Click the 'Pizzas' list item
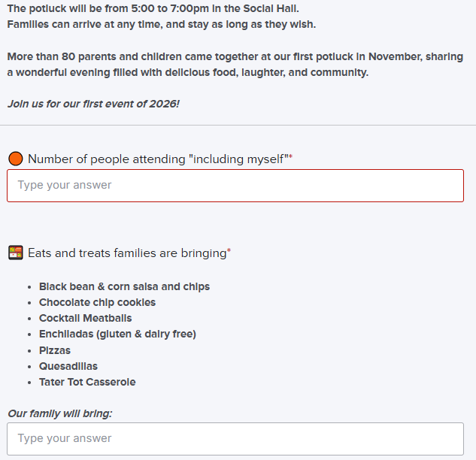Viewport: 476px width, 460px height. pyautogui.click(x=56, y=350)
